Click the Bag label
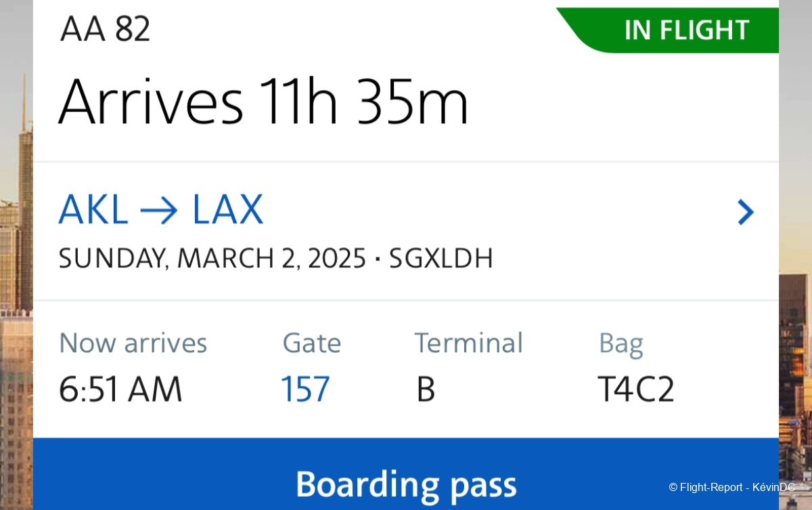 tap(621, 343)
